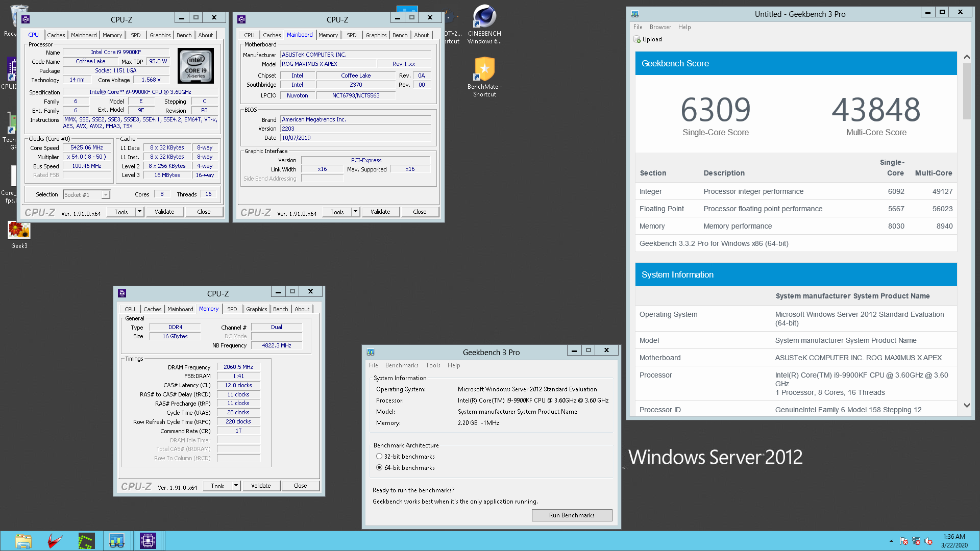
Task: Select 64-bit benchmarks radio button
Action: [x=379, y=468]
